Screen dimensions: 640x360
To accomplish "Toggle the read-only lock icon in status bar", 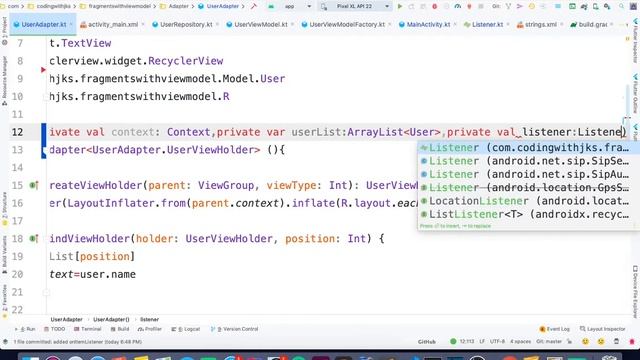I will click(569, 342).
